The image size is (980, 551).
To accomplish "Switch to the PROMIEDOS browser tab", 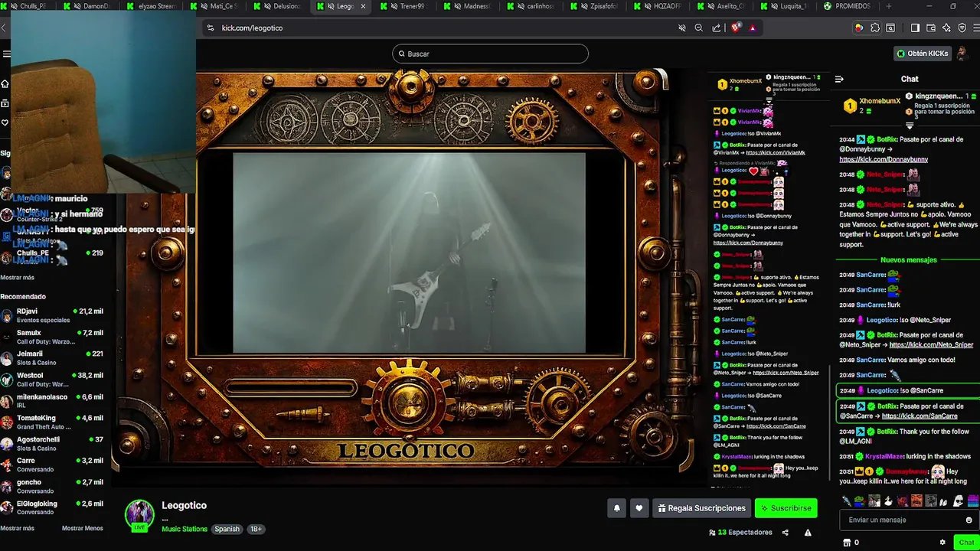I will 848,6.
